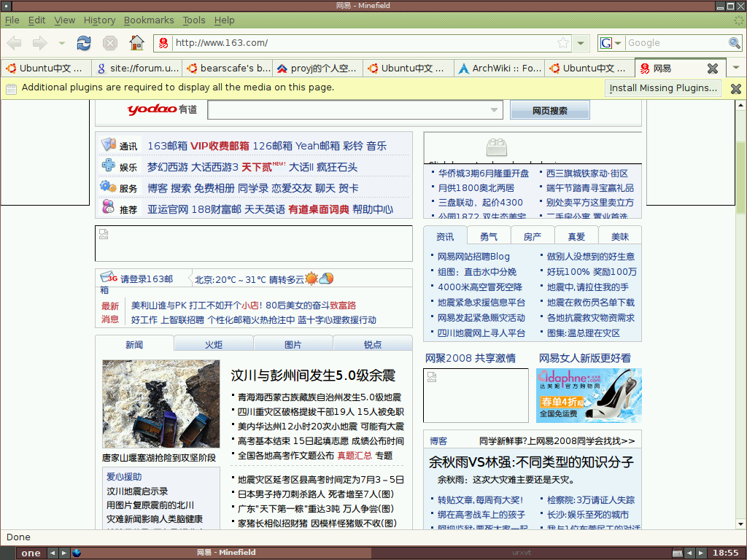Click the Minefield throbber icon
This screenshot has height=560, width=747.
point(739,20)
